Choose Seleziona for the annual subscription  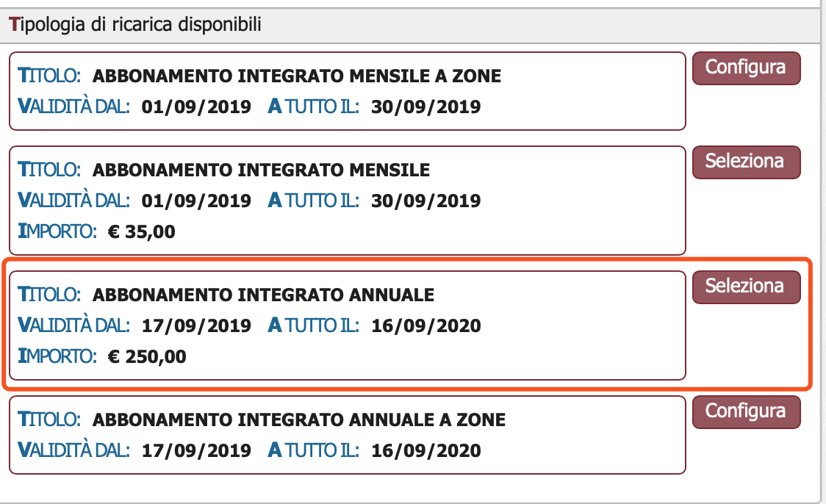[x=746, y=287]
